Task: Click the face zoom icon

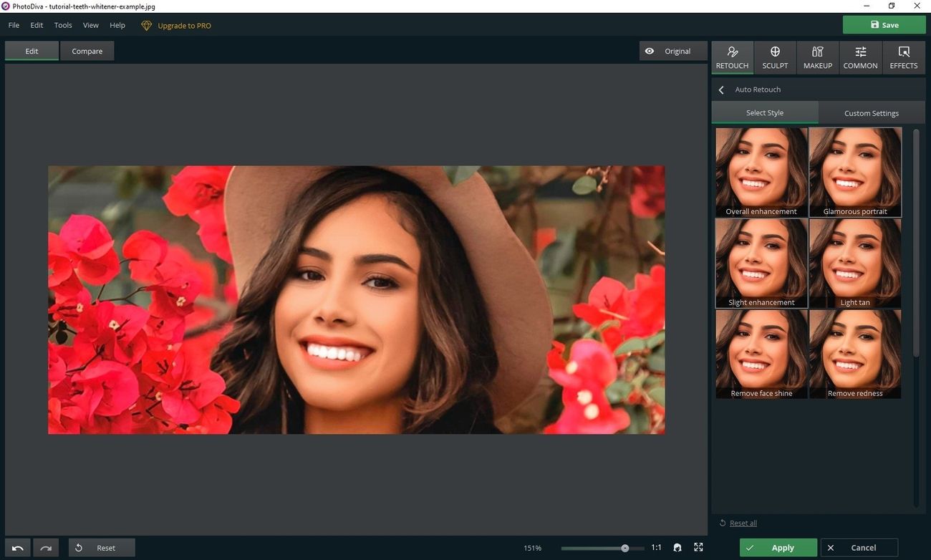Action: coord(677,548)
